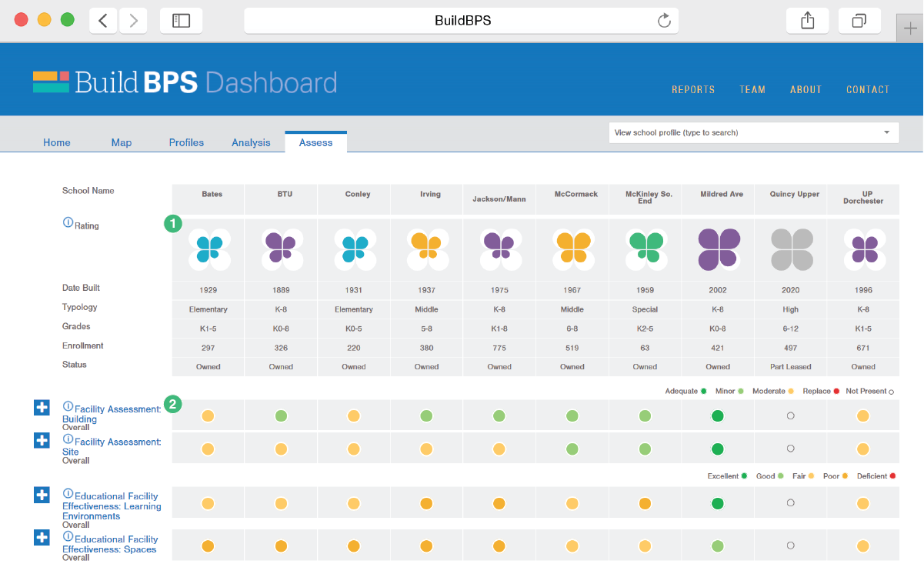Reload the BuildBPS page
This screenshot has height=564, width=924.
[664, 21]
